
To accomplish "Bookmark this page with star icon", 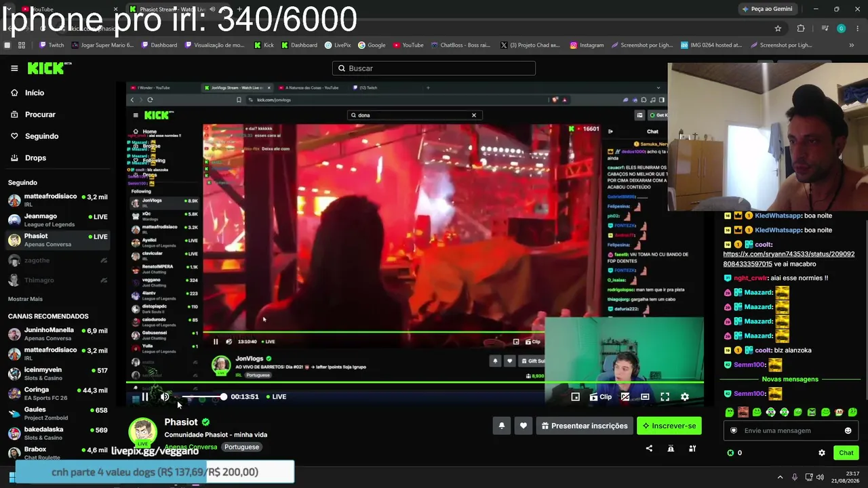I will (778, 28).
